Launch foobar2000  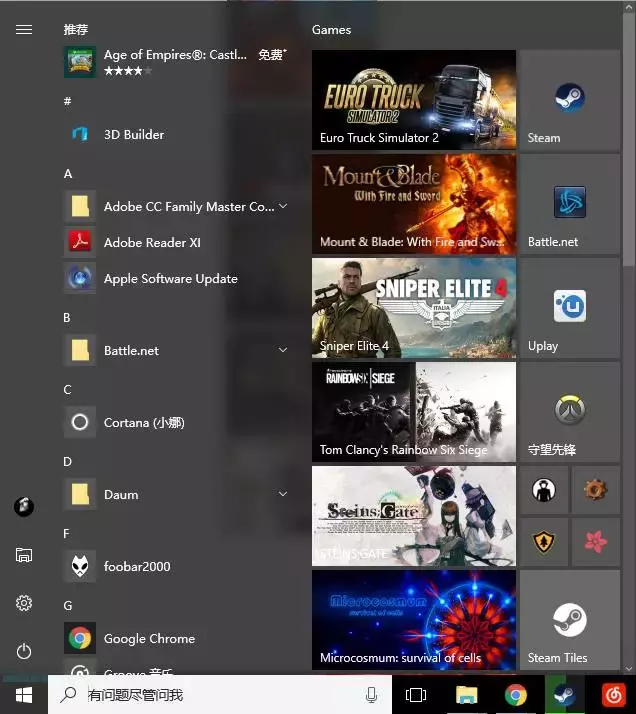tap(175, 566)
